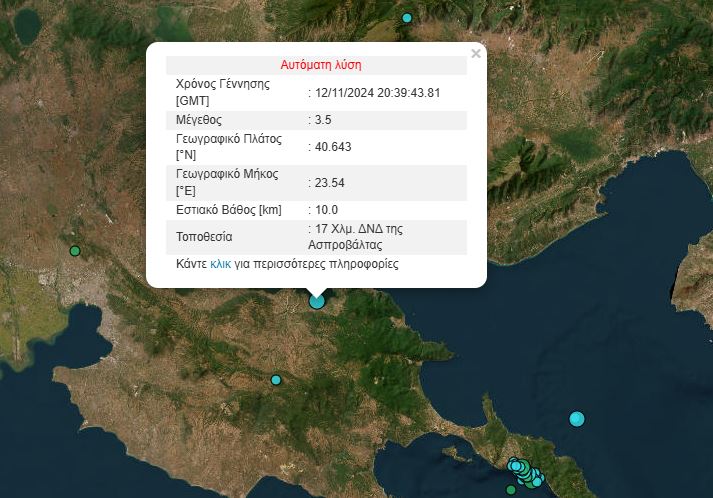Select the earthquake marker beneath the popup pointer
The height and width of the screenshot is (498, 713).
click(317, 300)
